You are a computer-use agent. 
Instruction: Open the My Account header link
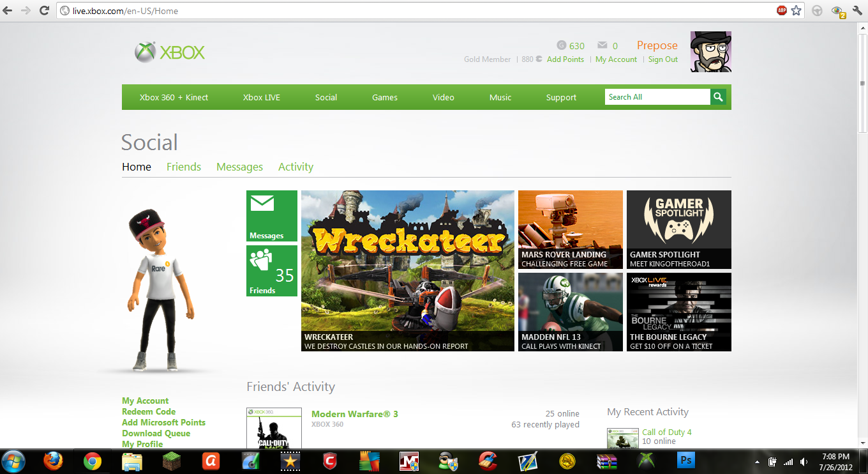[616, 59]
